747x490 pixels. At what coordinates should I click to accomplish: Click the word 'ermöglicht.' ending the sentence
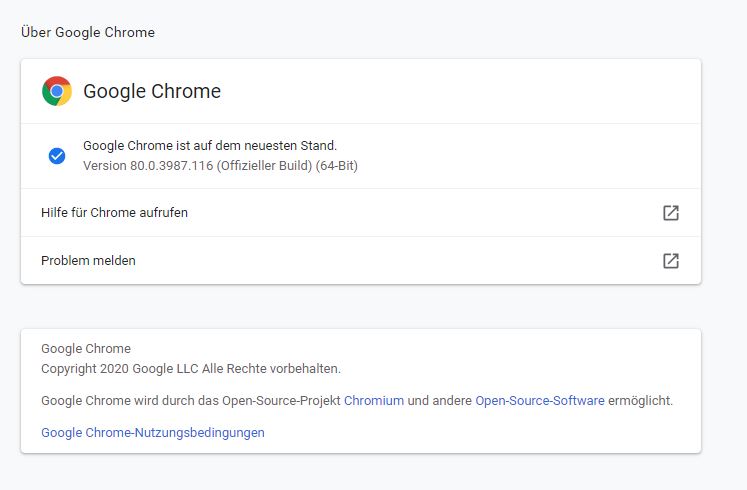(641, 401)
